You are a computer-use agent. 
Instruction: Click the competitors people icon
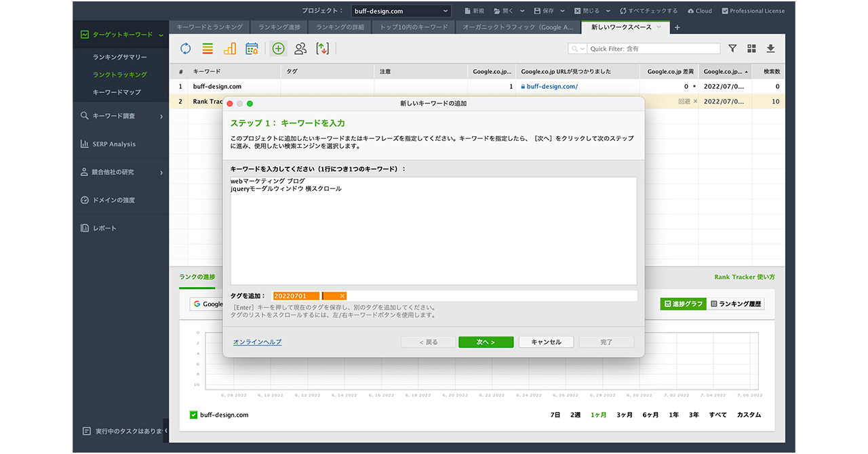tap(300, 48)
